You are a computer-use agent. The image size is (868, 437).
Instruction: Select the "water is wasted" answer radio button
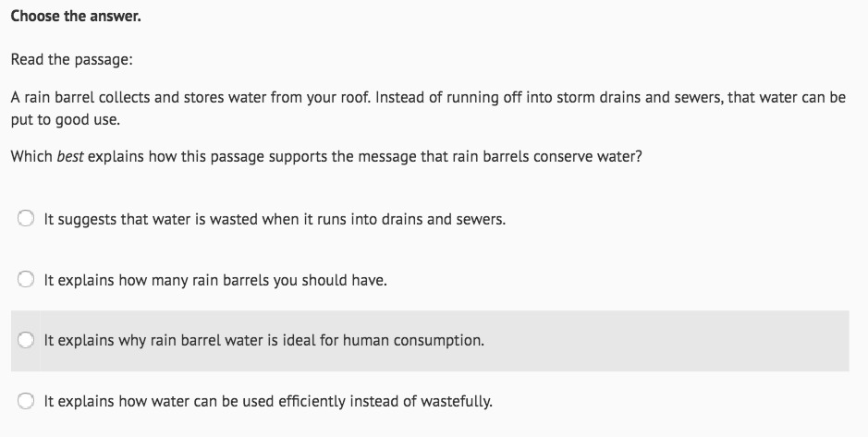click(28, 220)
